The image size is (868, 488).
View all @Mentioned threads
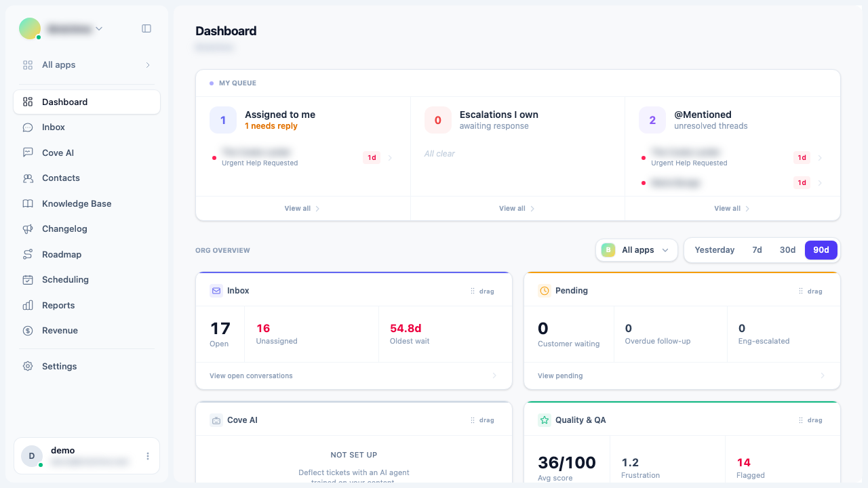(732, 209)
